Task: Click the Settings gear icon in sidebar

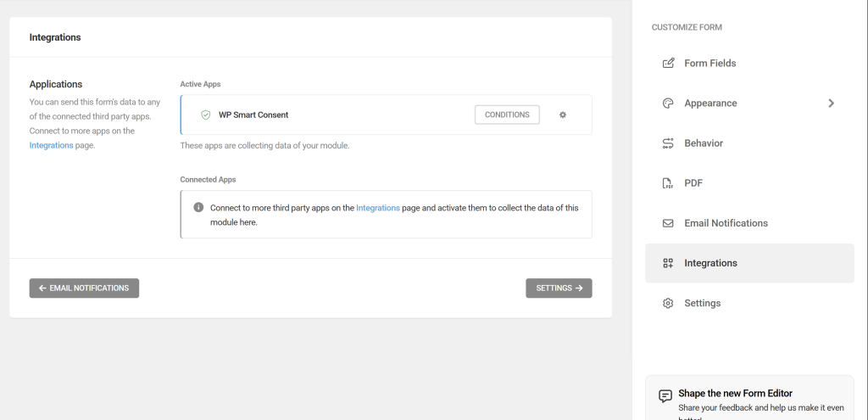Action: pyautogui.click(x=668, y=303)
